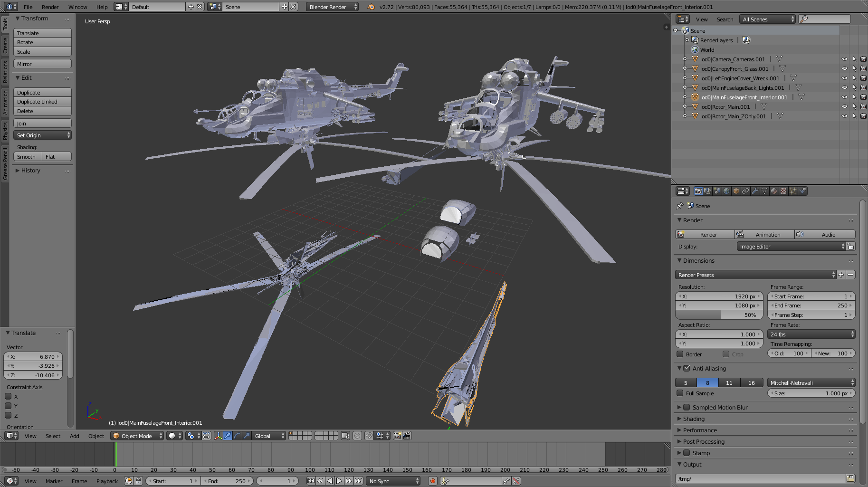Open the Render Presets dropdown

(x=755, y=275)
